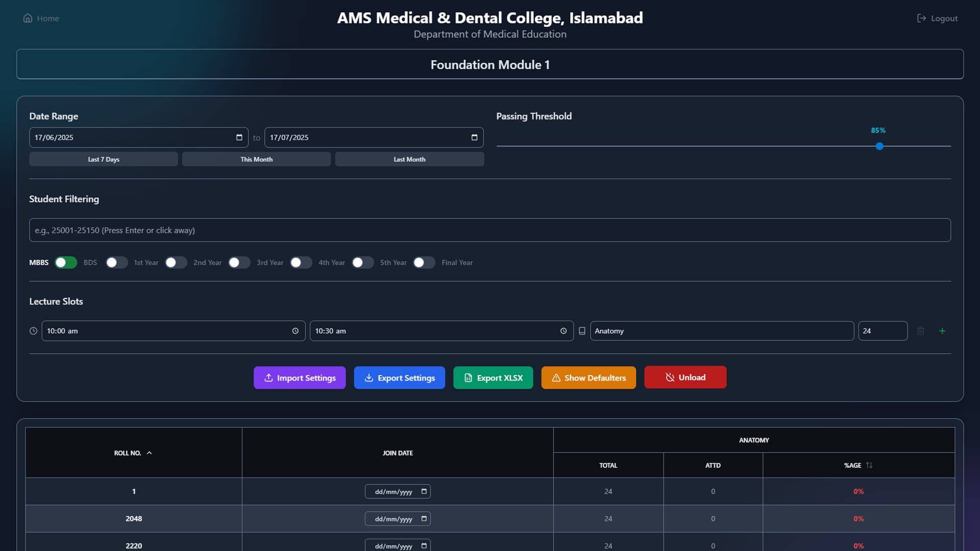
Task: Enable the Final Year toggle
Action: point(424,263)
